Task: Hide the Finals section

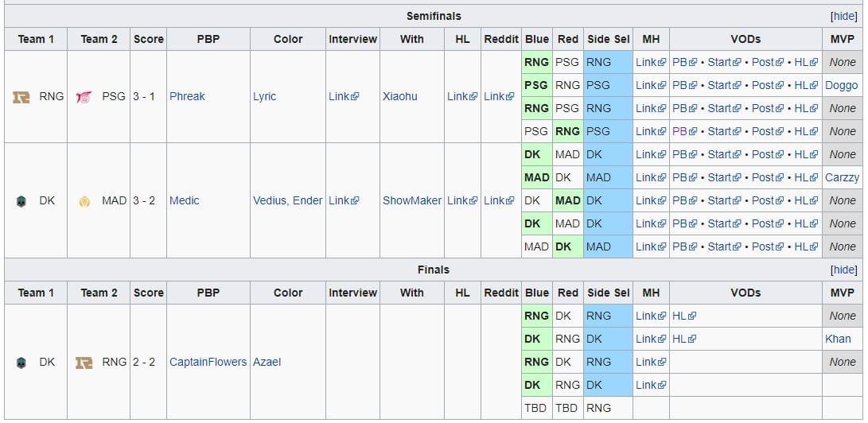Action: (x=843, y=270)
